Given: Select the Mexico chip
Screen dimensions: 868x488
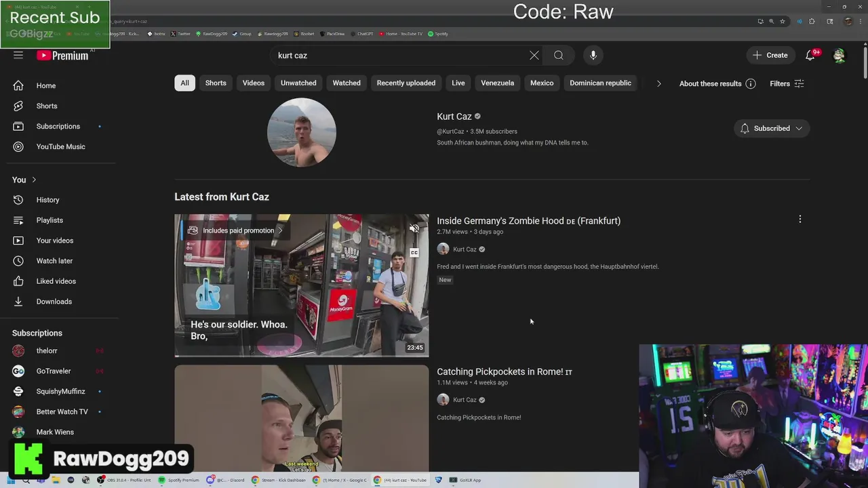Looking at the screenshot, I should click(x=542, y=83).
